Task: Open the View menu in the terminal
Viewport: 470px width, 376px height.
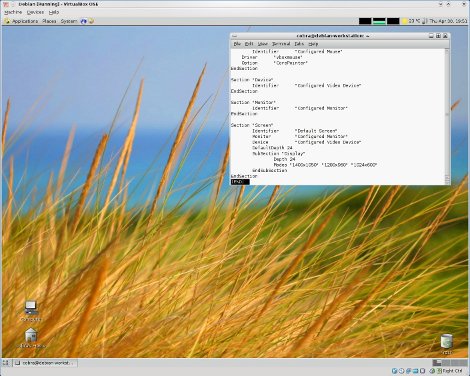Action: click(x=263, y=44)
